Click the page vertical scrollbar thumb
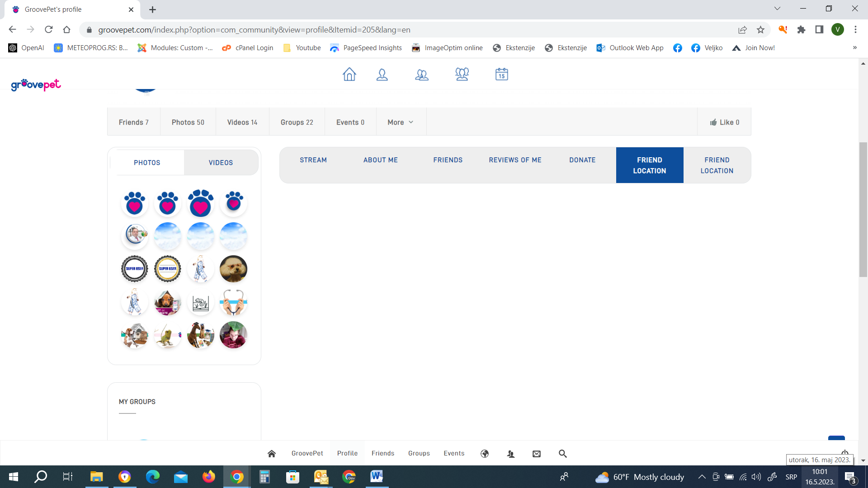Viewport: 868px width, 488px height. point(863,209)
